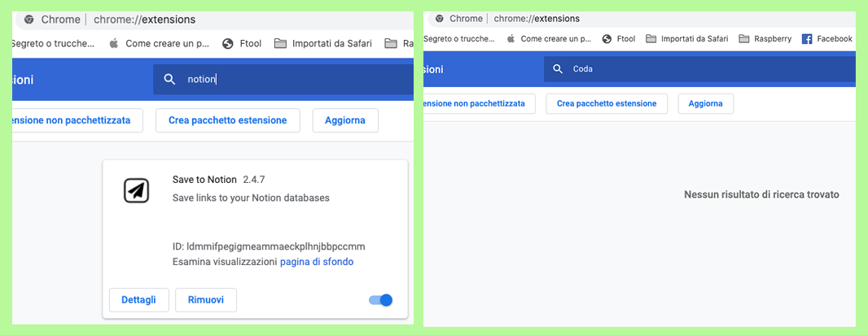Viewport: 868px width, 335px height.
Task: Click Aggiorna in the window showing 'notion' search
Action: click(345, 120)
